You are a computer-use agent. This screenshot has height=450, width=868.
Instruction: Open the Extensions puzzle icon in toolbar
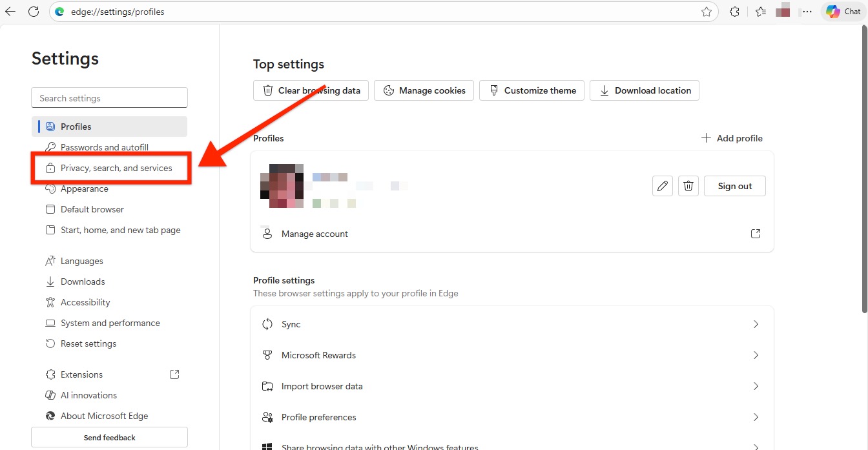[x=734, y=12]
